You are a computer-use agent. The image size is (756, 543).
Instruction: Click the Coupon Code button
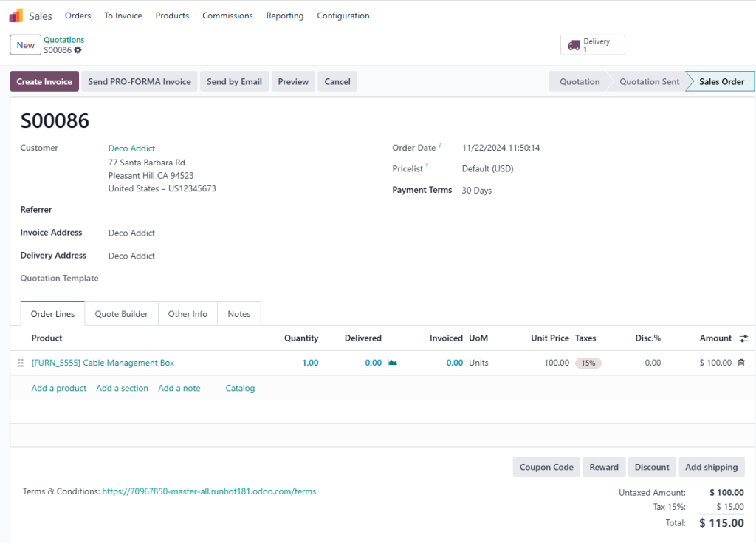(x=546, y=467)
